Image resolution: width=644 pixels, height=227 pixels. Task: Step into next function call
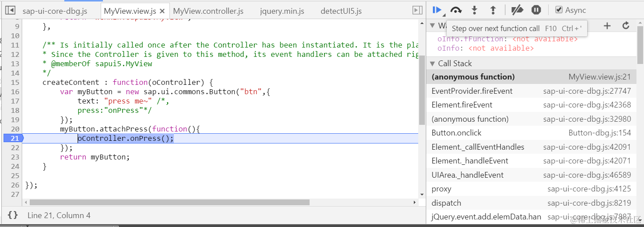click(x=475, y=10)
